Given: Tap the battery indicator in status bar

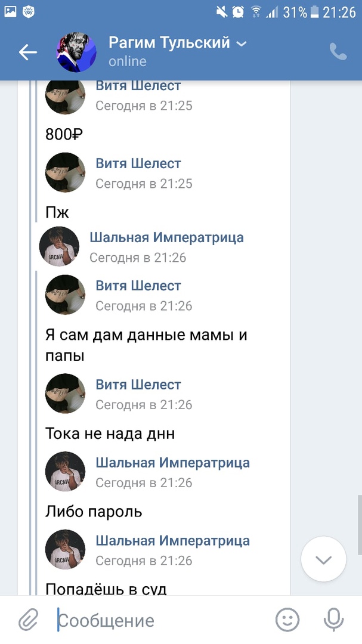Looking at the screenshot, I should [x=313, y=11].
